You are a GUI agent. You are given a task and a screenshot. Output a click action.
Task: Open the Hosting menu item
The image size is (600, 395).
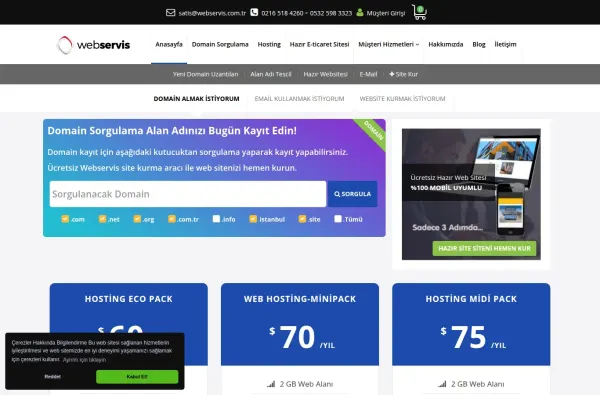pos(269,44)
